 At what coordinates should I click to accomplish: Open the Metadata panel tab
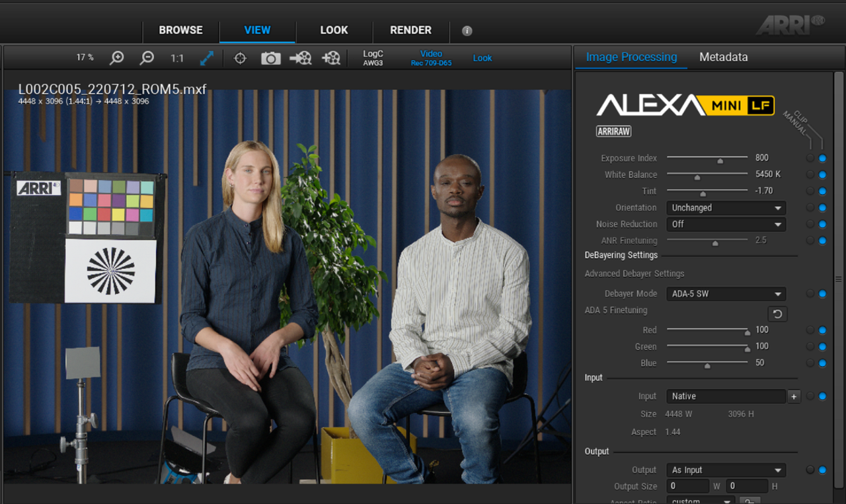[723, 57]
